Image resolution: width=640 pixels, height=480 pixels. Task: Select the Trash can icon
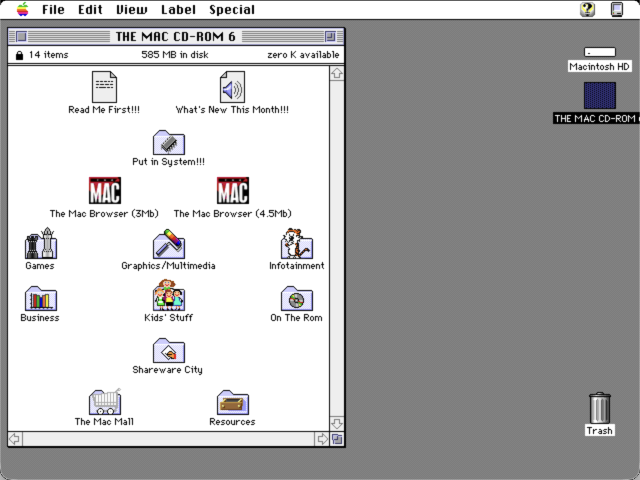point(600,408)
